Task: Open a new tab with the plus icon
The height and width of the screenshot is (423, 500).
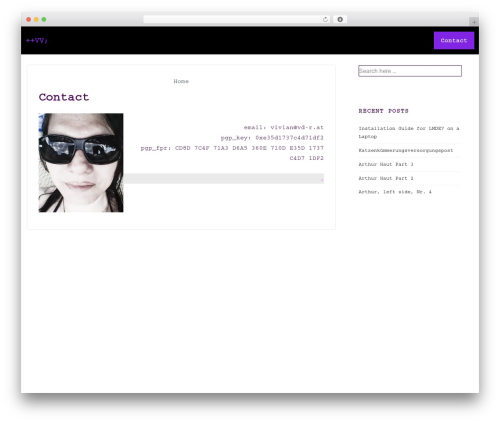Action: point(474,22)
